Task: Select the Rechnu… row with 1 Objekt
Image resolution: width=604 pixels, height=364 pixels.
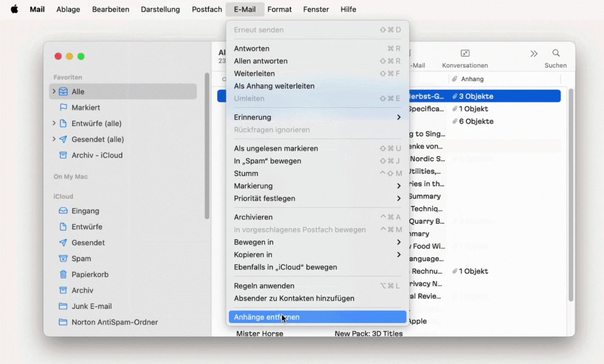Action: [485, 271]
